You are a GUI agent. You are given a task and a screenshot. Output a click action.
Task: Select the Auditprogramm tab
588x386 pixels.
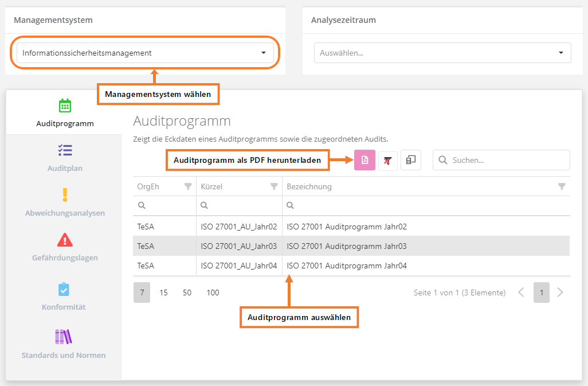pyautogui.click(x=65, y=113)
